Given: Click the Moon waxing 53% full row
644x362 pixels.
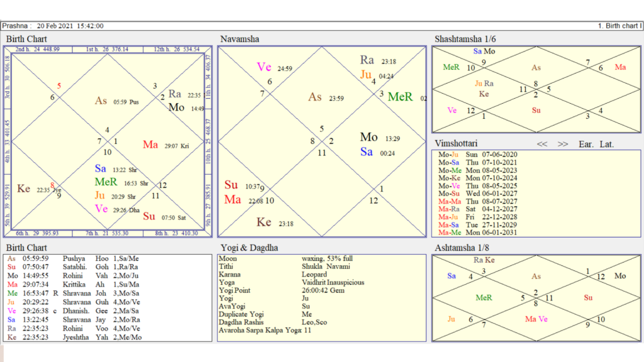Looking at the screenshot, I should pos(286,258).
